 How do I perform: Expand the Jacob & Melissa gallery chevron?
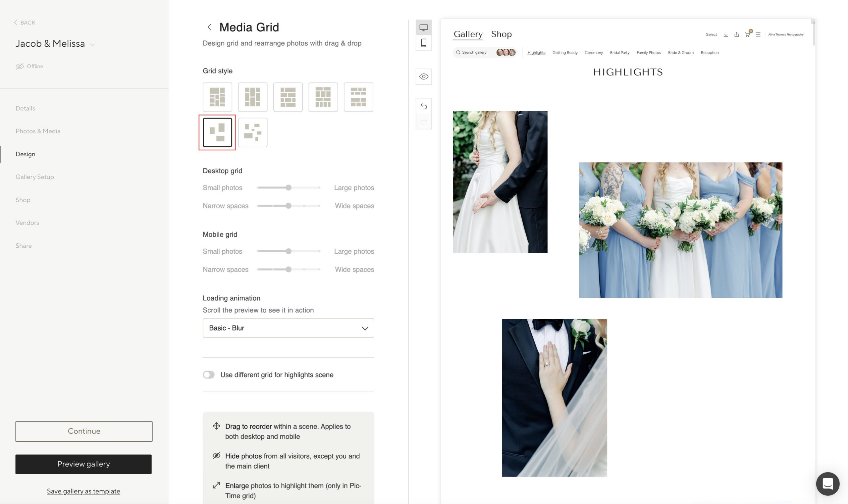[92, 44]
